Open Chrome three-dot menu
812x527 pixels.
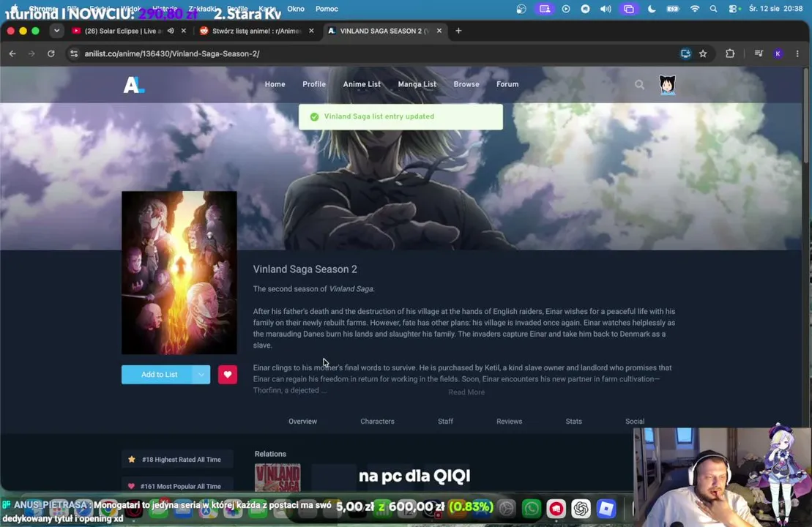coord(797,53)
